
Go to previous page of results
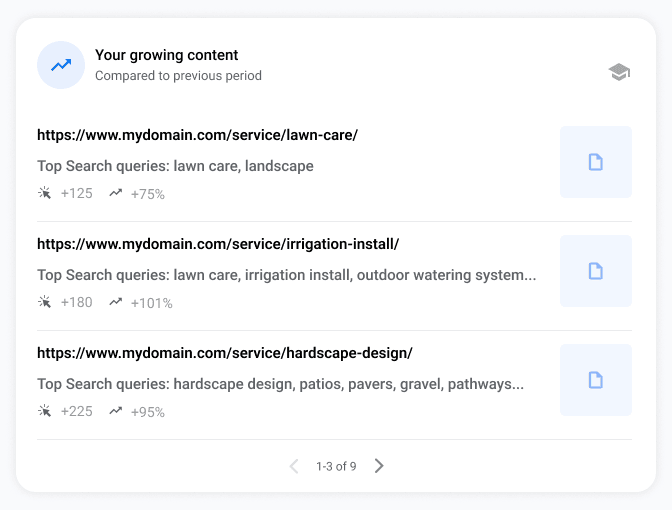point(294,466)
